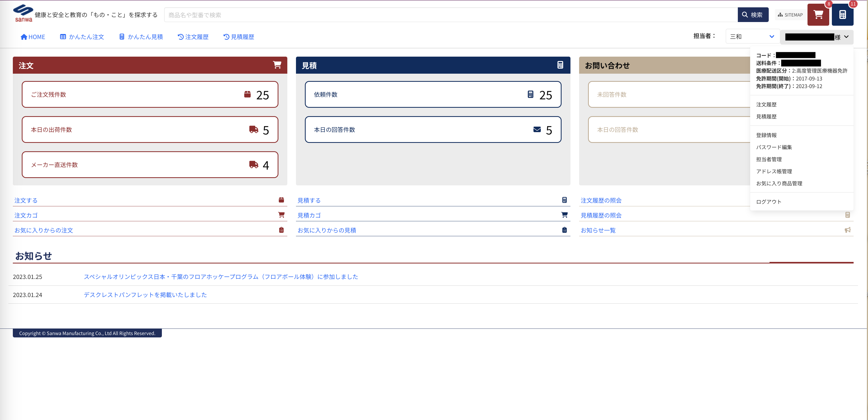Image resolution: width=868 pixels, height=420 pixels.
Task: Click clipboard icon beside お気に入りからの注文
Action: point(281,230)
